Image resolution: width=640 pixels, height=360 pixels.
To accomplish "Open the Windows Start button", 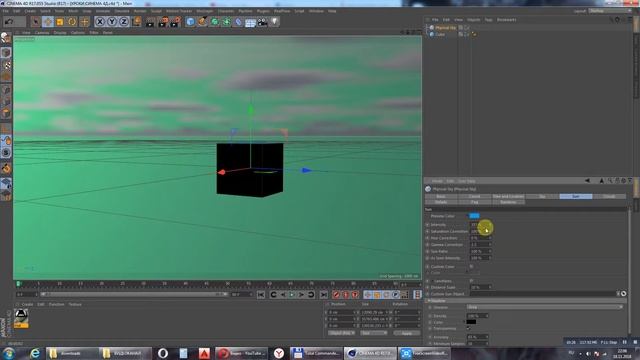I will pos(9,353).
